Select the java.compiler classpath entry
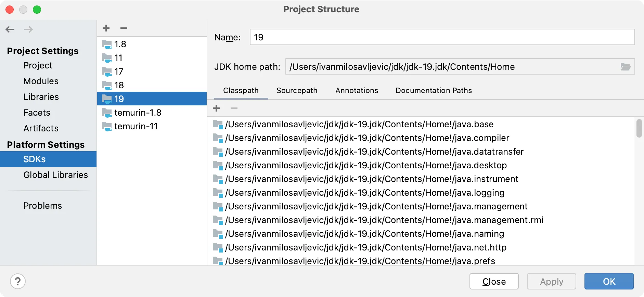Viewport: 644px width, 297px height. (x=421, y=138)
